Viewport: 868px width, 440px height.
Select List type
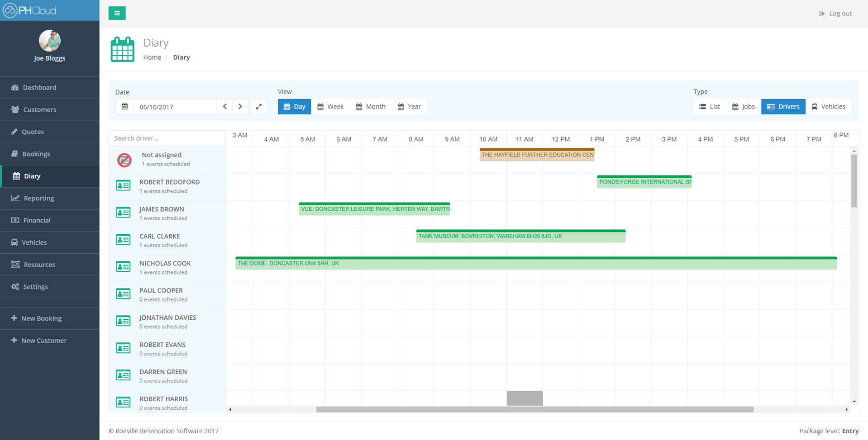tap(710, 107)
